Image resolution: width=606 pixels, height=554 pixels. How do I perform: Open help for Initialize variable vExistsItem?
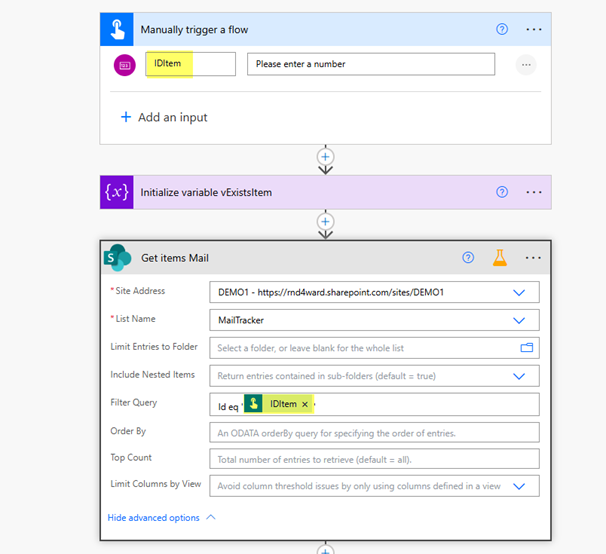click(x=502, y=192)
